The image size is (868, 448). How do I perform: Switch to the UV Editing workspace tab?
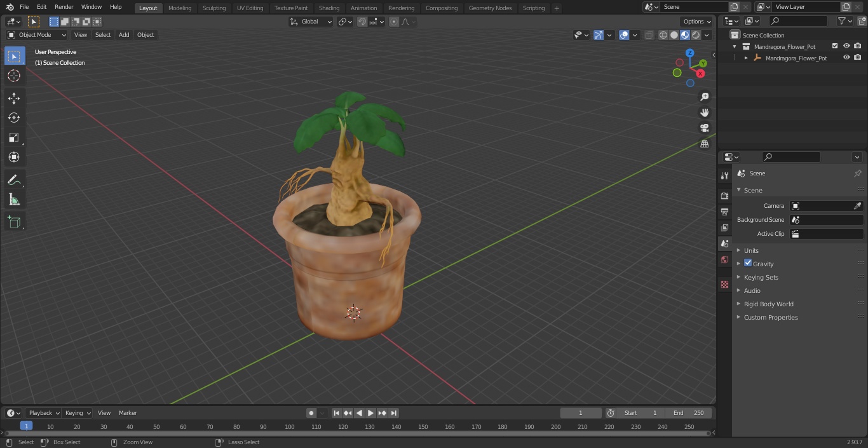250,8
